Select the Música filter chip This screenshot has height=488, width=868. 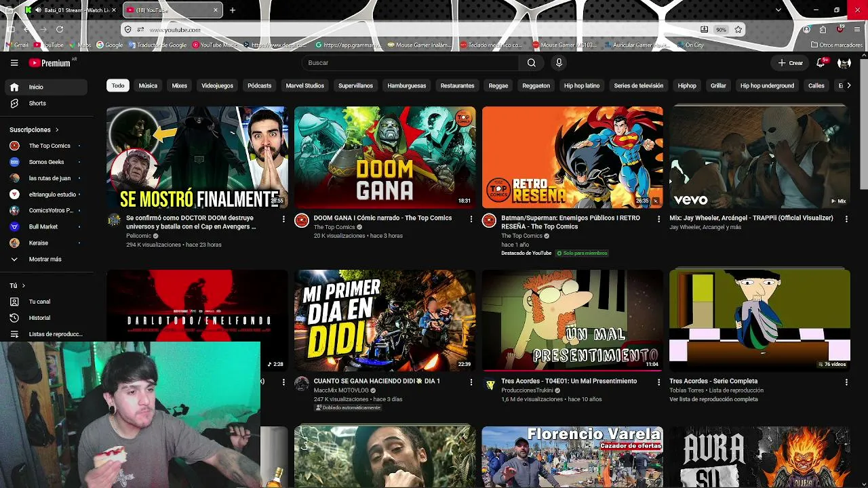(x=148, y=86)
